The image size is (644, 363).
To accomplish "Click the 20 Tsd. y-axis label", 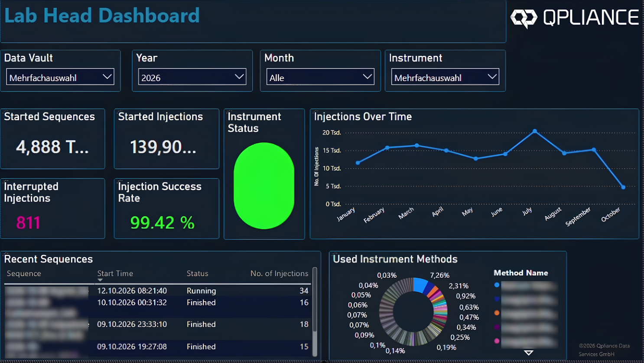I will (332, 133).
